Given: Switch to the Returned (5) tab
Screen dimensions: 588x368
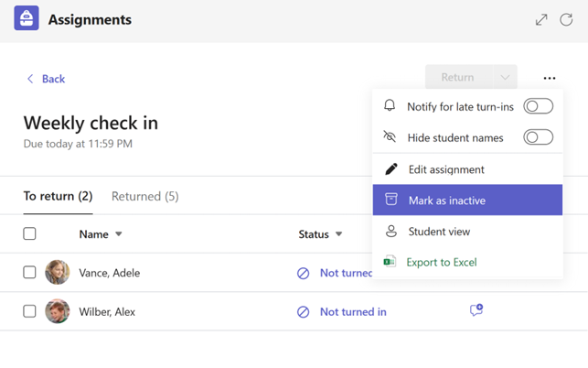Looking at the screenshot, I should click(x=145, y=196).
